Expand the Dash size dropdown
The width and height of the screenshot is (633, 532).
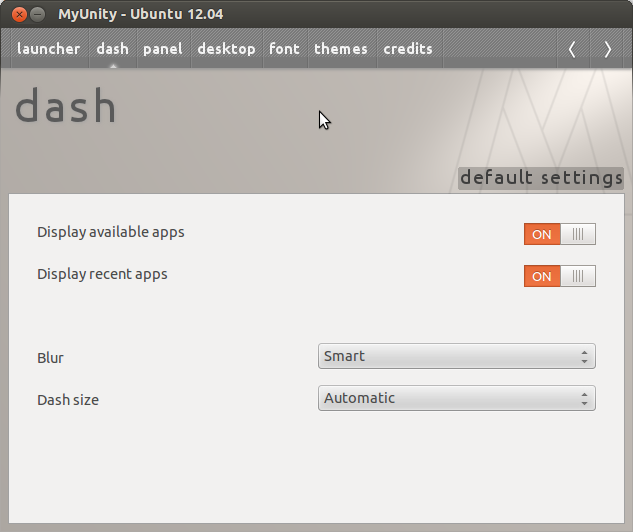pyautogui.click(x=456, y=398)
